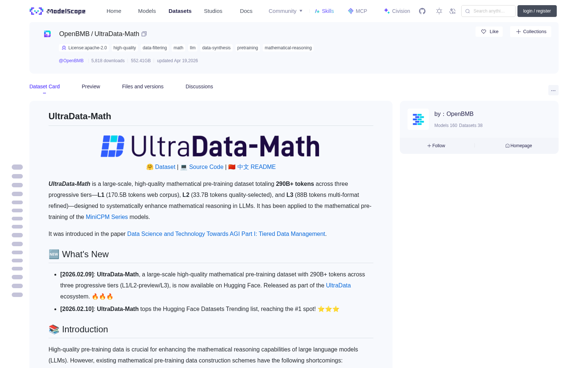Click the OpenBMB name in the title

tap(74, 34)
